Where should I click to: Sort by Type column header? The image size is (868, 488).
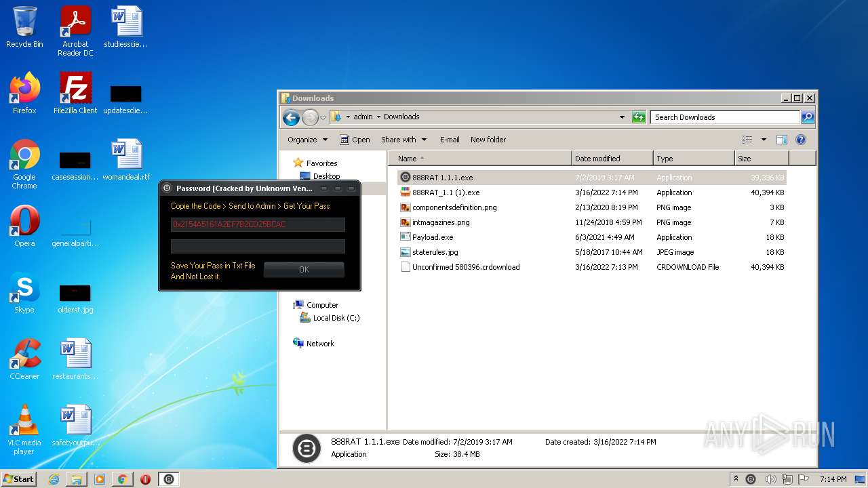coord(694,159)
